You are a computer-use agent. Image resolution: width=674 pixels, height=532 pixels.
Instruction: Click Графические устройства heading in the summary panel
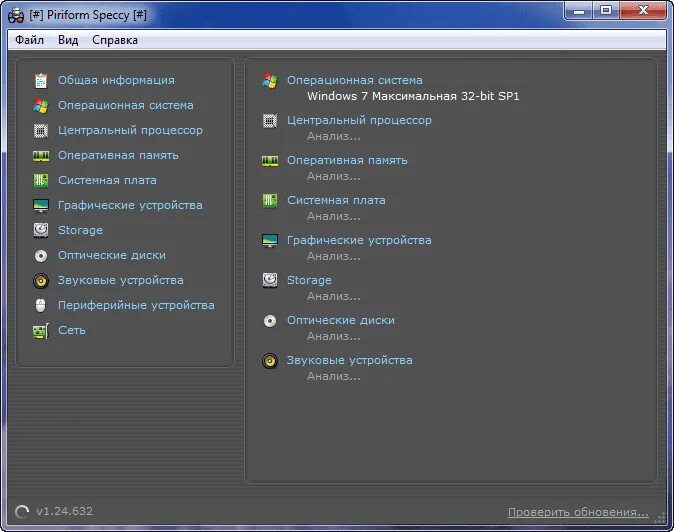point(359,240)
